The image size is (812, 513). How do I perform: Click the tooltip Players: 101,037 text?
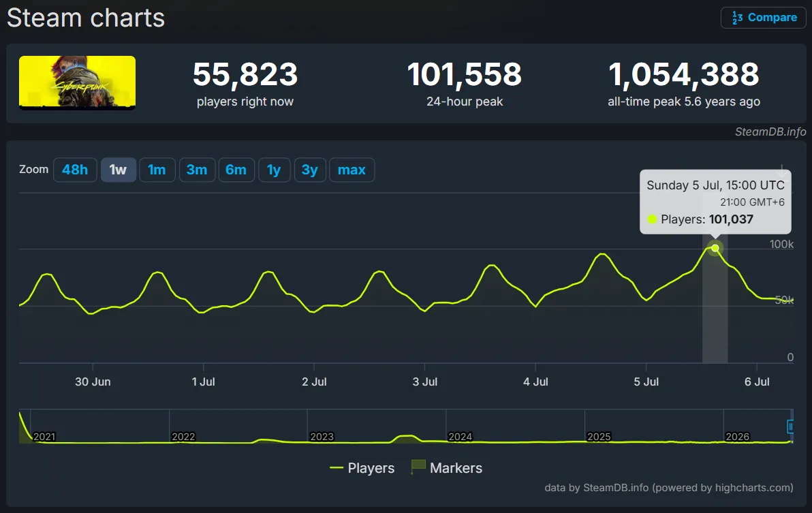pos(707,219)
